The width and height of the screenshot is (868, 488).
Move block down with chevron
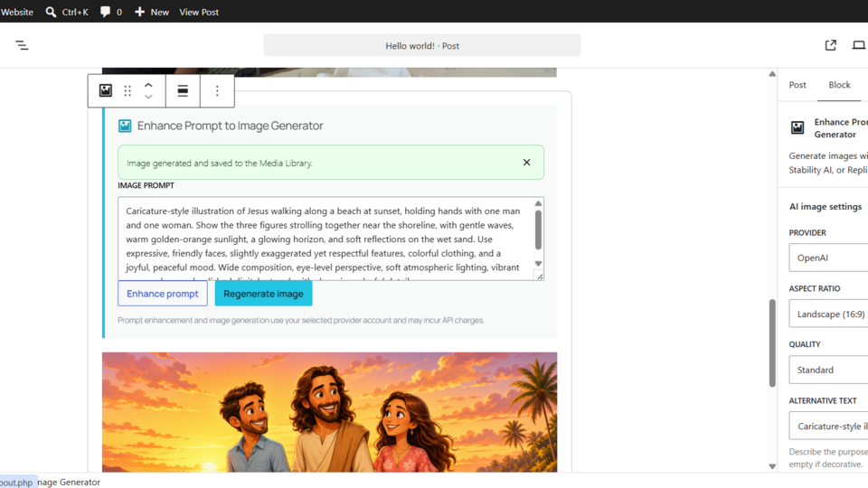pyautogui.click(x=148, y=97)
